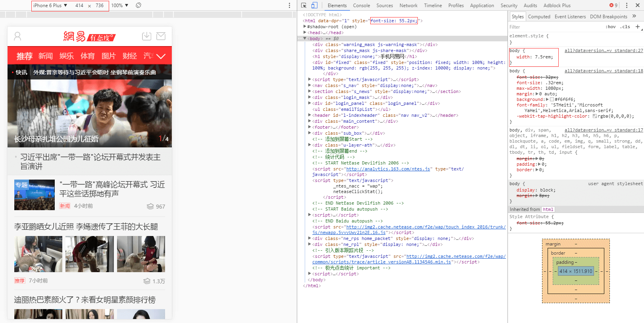Select the 娱乐 channel tab

point(67,56)
